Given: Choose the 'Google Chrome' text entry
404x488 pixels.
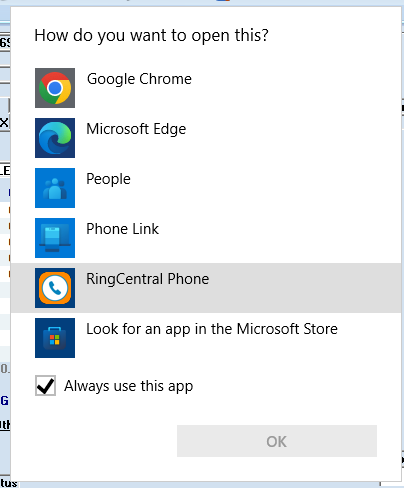Looking at the screenshot, I should (x=139, y=79).
